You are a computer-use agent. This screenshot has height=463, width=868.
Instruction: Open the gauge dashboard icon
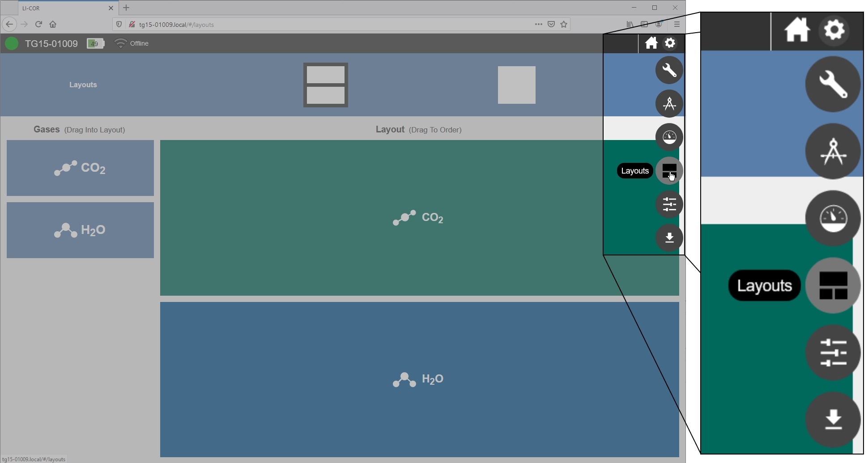669,137
